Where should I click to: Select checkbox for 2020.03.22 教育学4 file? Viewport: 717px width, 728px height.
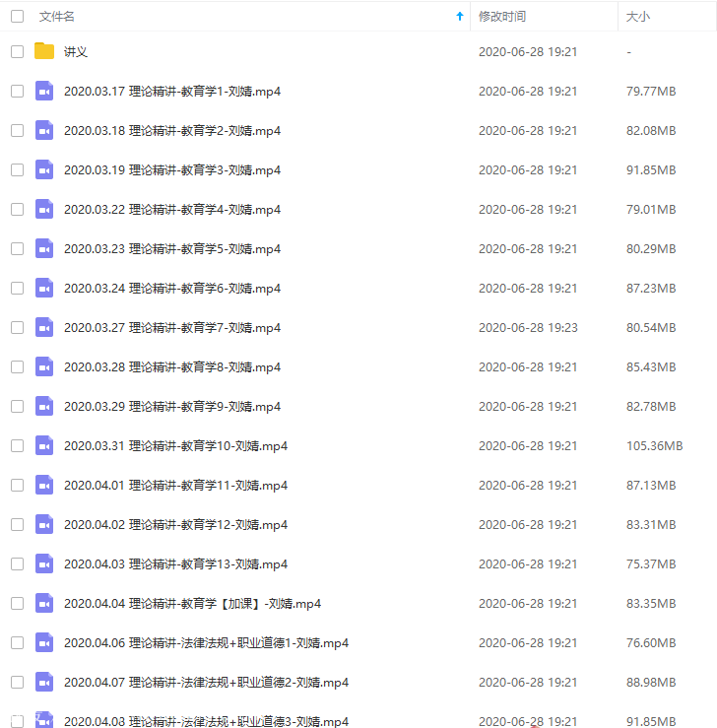tap(17, 210)
